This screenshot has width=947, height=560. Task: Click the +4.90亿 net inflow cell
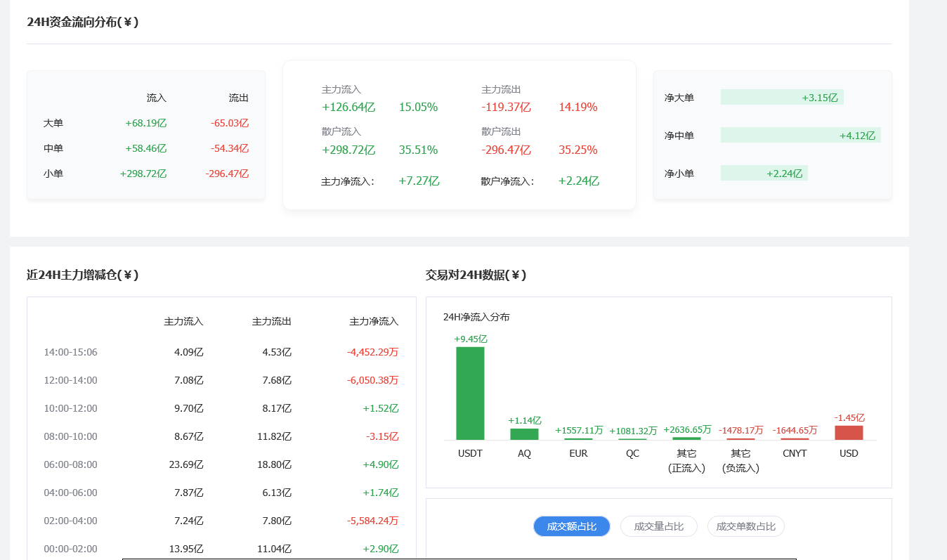coord(381,464)
